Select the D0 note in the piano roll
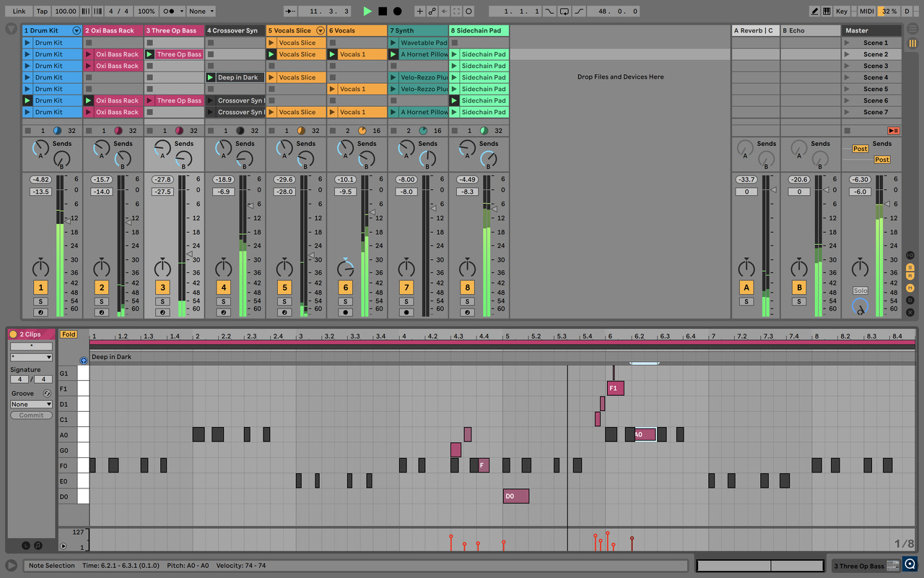924x578 pixels. tap(516, 496)
